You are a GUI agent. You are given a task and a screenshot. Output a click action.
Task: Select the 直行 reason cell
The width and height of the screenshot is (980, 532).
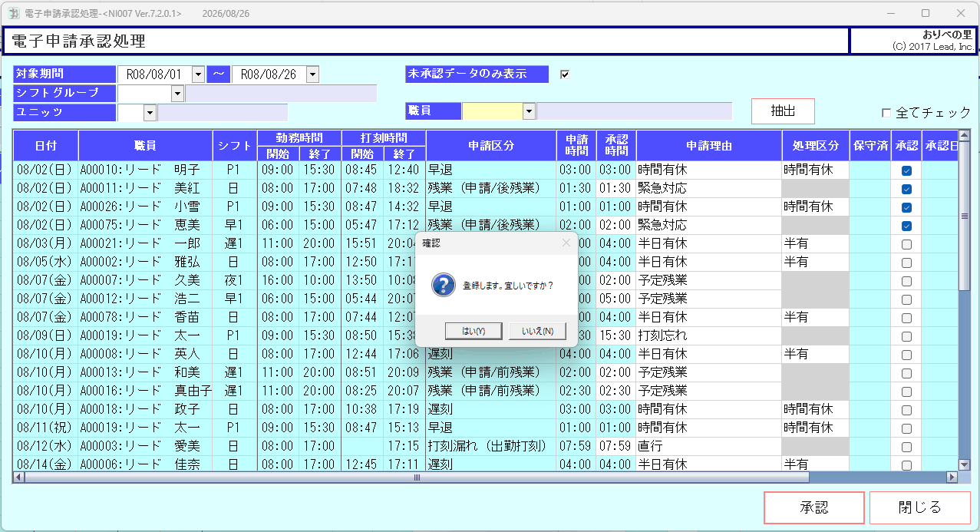coord(709,447)
